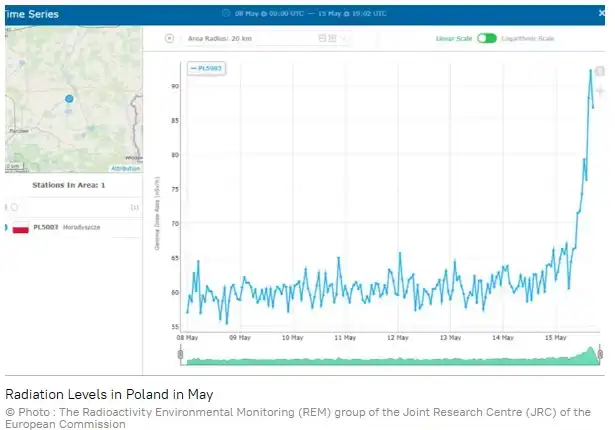Click the multi-grid layout icon by Area Radius
615x430 pixels.
pos(331,38)
